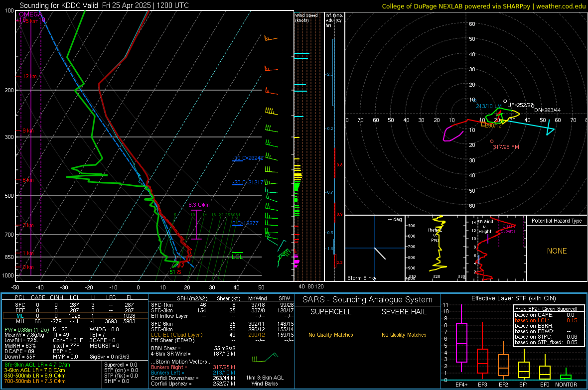Click the 'Wind Speed (knots)' panel header

pos(306,17)
